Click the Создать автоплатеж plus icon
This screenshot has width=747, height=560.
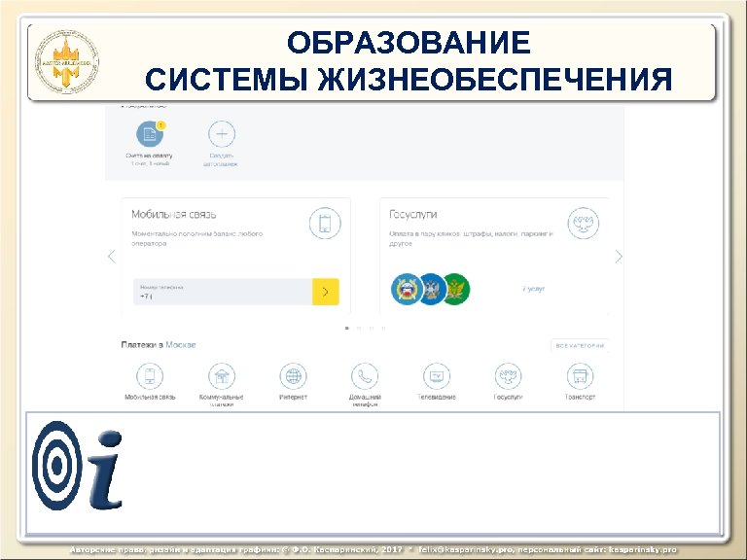click(222, 134)
